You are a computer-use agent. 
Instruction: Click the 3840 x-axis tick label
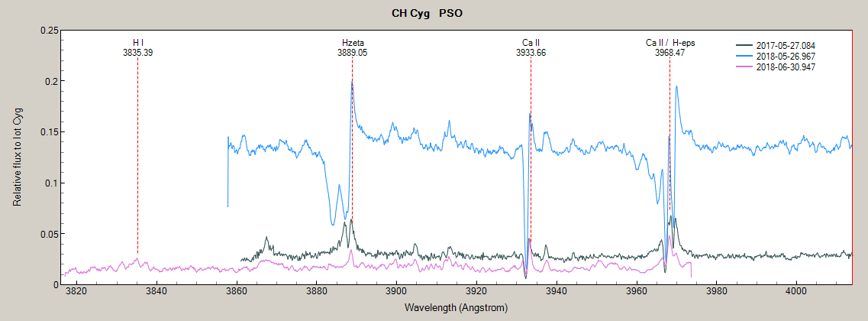pyautogui.click(x=156, y=292)
